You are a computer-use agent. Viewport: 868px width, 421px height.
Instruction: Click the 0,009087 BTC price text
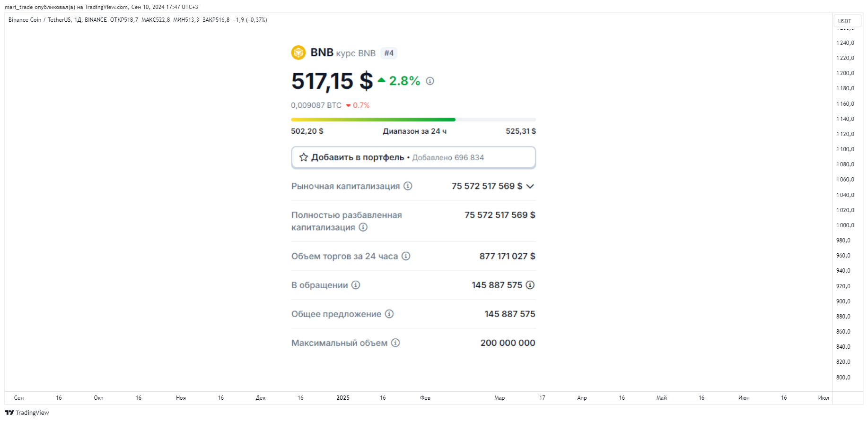coord(316,105)
